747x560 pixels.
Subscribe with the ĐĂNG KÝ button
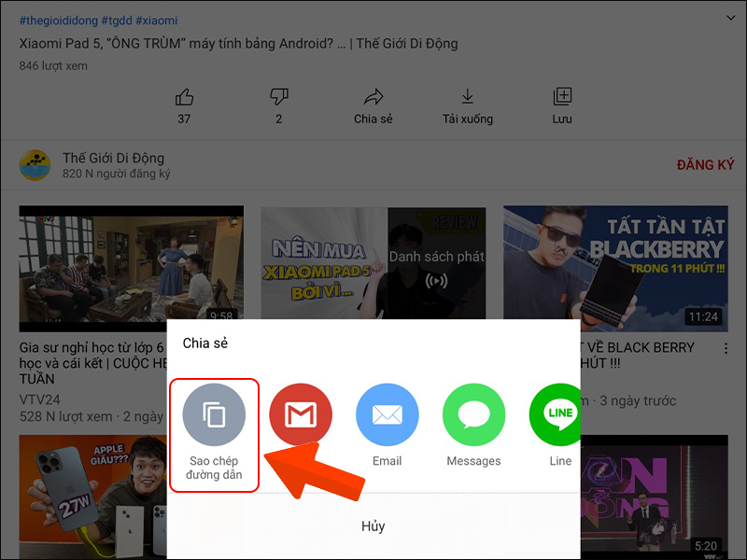(706, 165)
